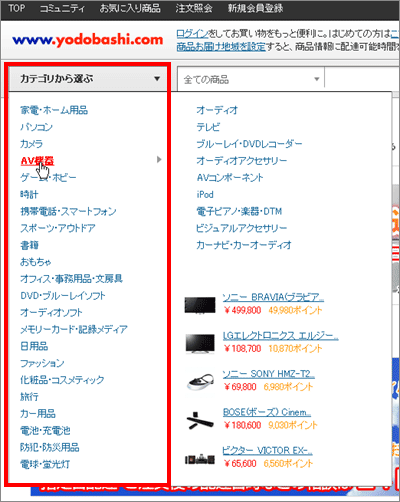
Task: Select the 時計 category
Action: pos(29,194)
